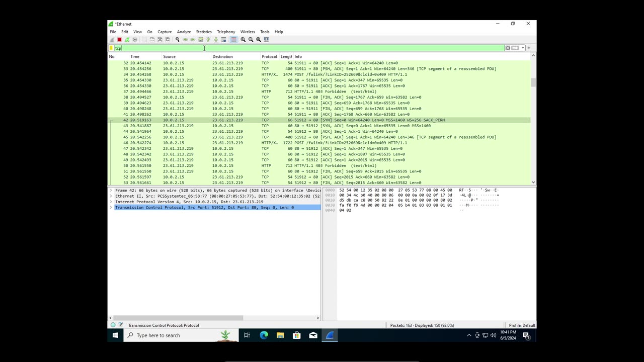This screenshot has width=644, height=362.
Task: Show hidden system tray icons chevron
Action: point(469,335)
